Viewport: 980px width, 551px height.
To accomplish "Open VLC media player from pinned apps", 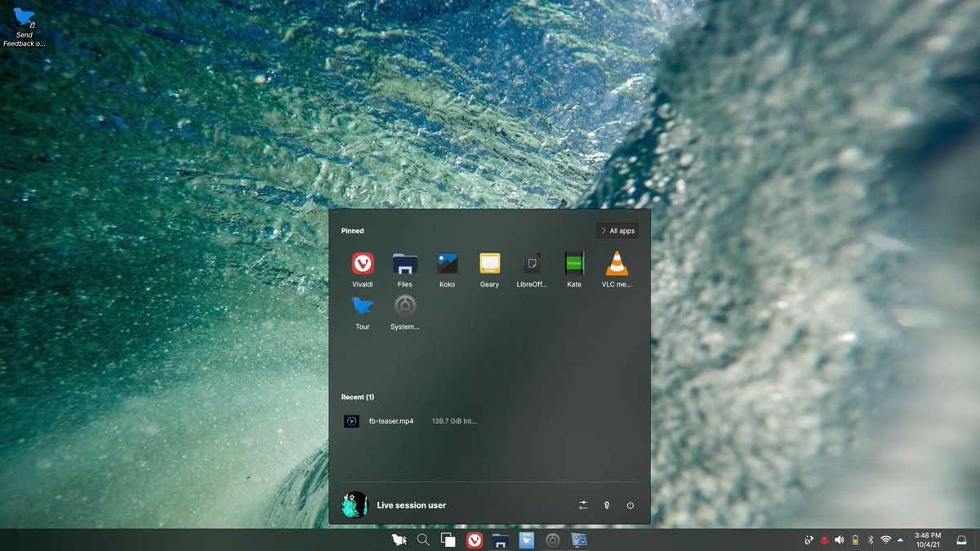I will pyautogui.click(x=617, y=265).
